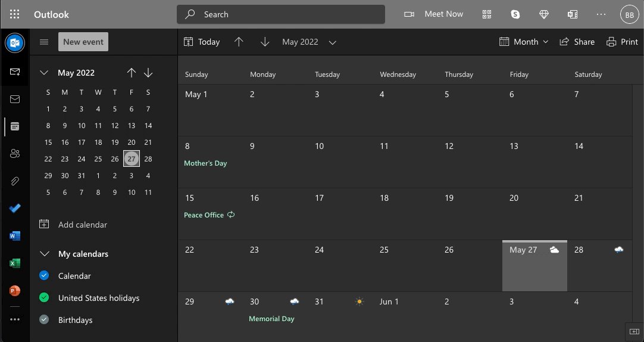The image size is (644, 342).
Task: Open Skype from the header
Action: click(x=515, y=14)
